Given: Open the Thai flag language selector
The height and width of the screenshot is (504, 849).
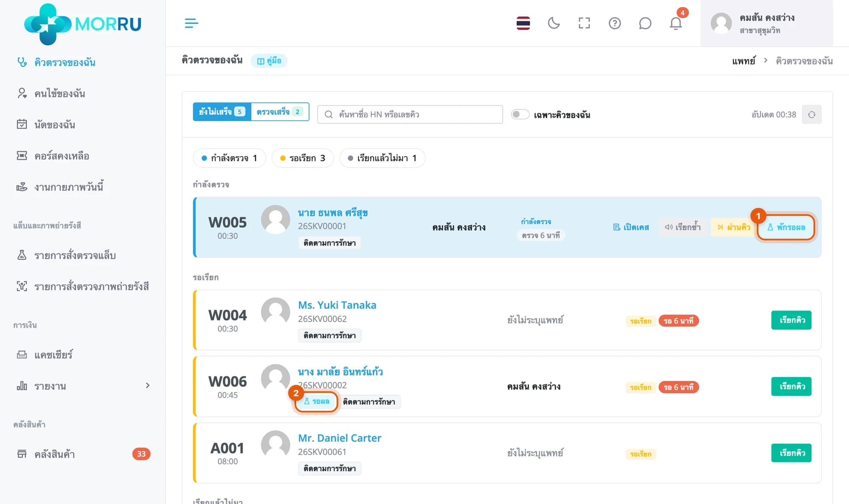Looking at the screenshot, I should click(523, 23).
